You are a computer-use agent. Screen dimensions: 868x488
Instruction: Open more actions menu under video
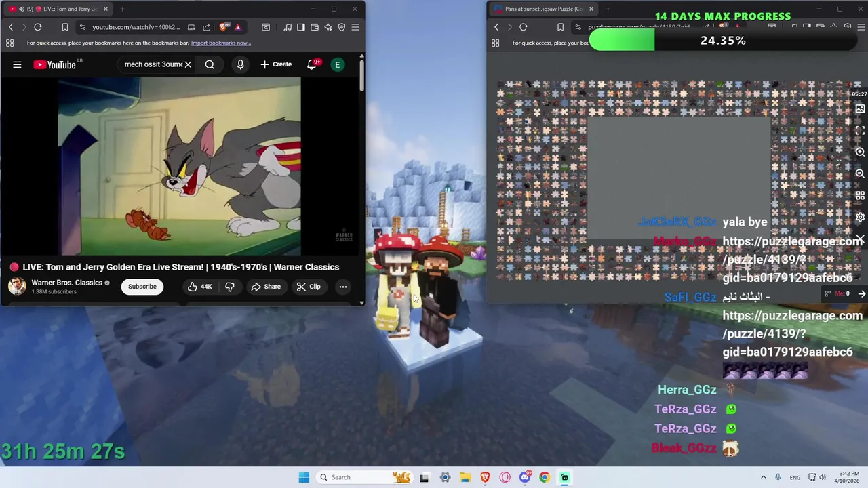[343, 287]
